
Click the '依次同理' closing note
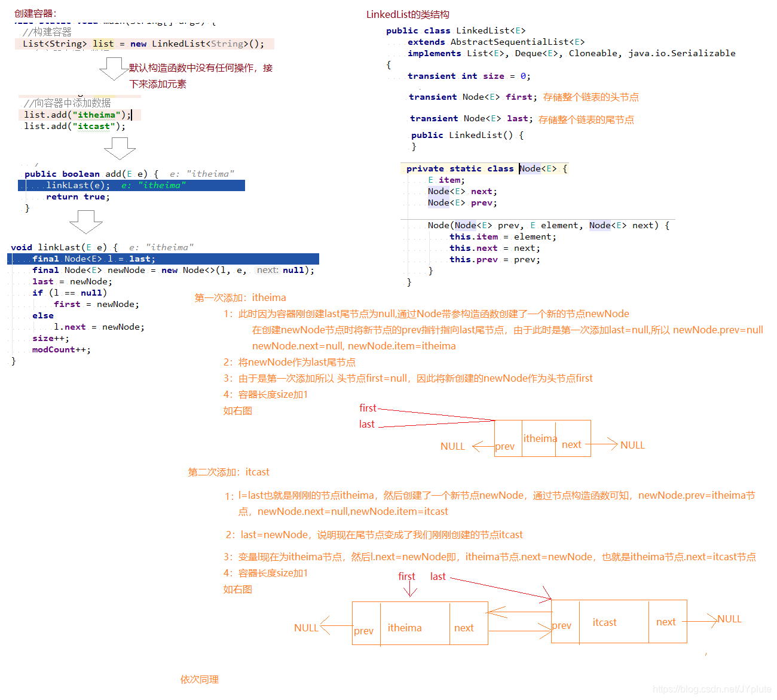tap(200, 679)
